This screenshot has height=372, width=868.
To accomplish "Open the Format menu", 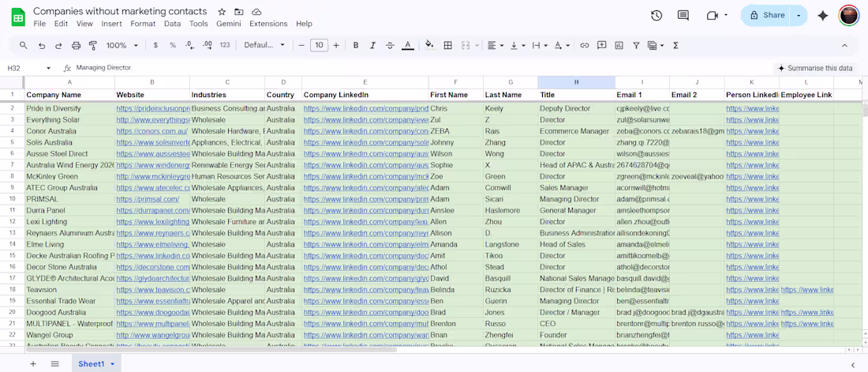I will point(143,24).
